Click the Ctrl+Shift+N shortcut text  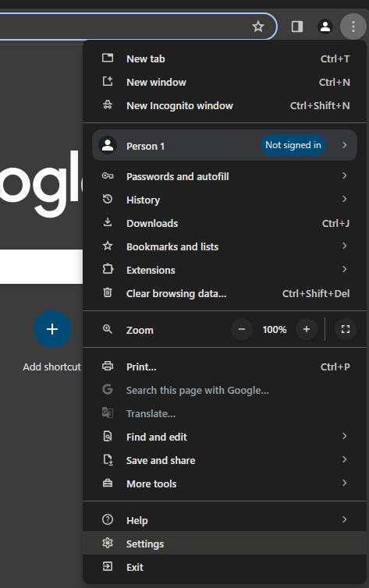coord(320,105)
